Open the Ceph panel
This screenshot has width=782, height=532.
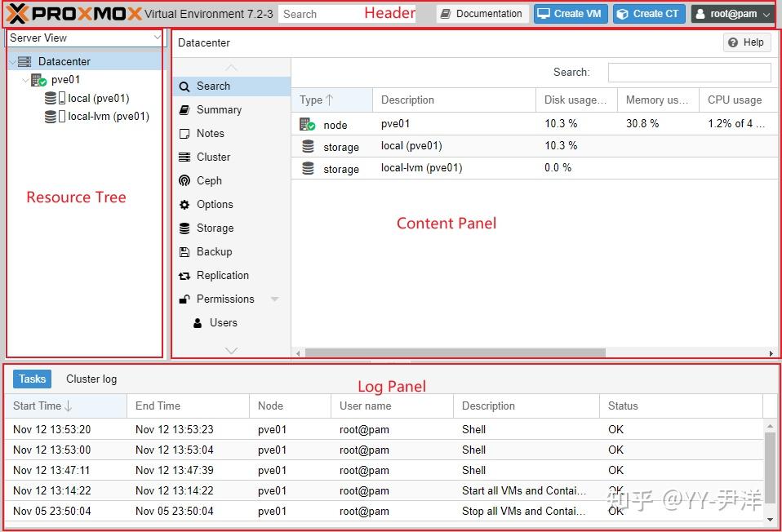(x=208, y=180)
